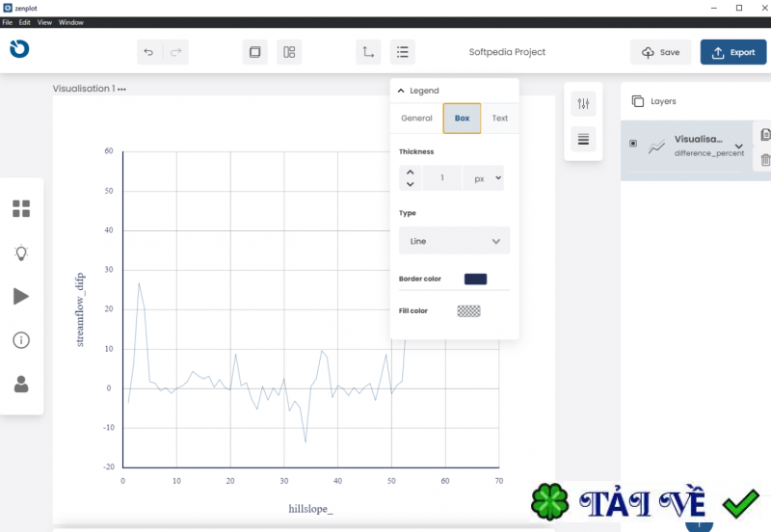Image resolution: width=771 pixels, height=532 pixels.
Task: Delete the layer with trash icon
Action: coord(765,159)
